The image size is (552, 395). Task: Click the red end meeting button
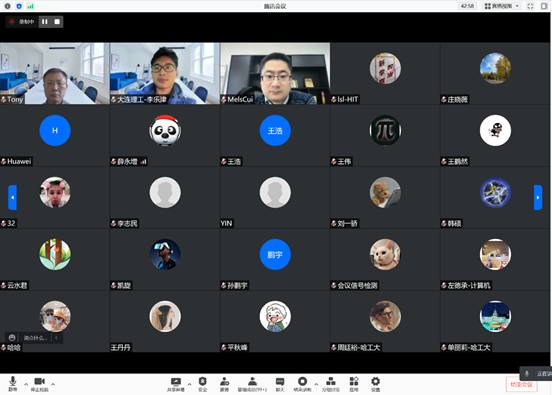tap(522, 384)
